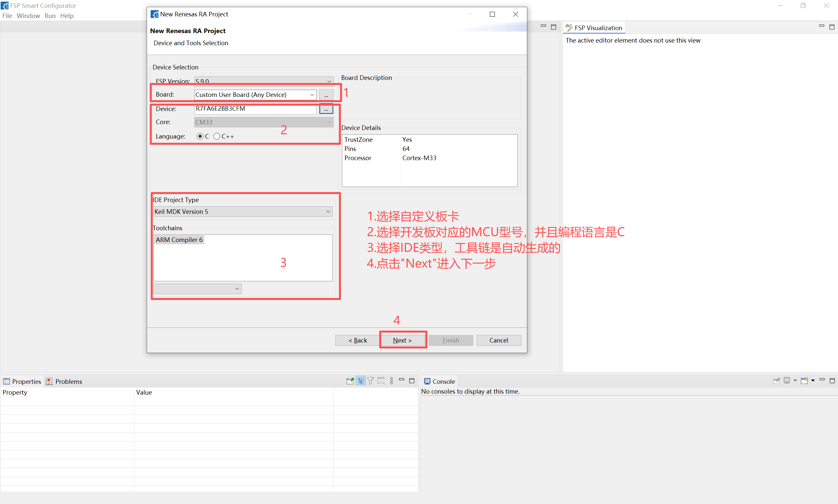Click the Open Console icon
Viewport: 838px width, 504px height.
(804, 381)
